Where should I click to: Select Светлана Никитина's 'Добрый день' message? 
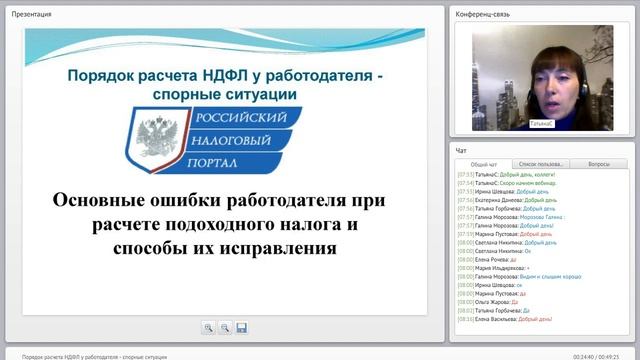tap(507, 242)
